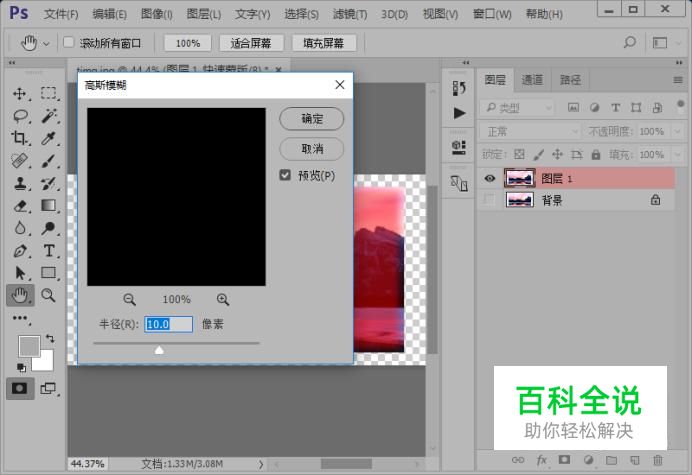Select the Brush tool

click(x=49, y=161)
